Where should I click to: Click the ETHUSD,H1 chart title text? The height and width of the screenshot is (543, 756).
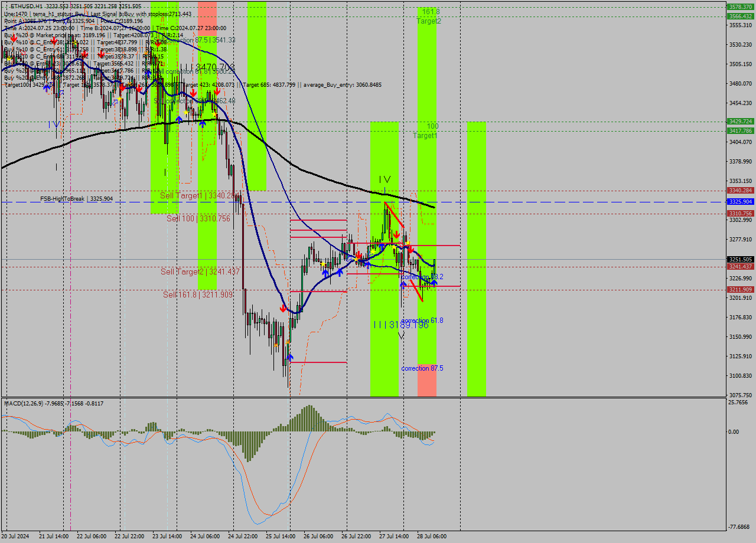(x=27, y=6)
